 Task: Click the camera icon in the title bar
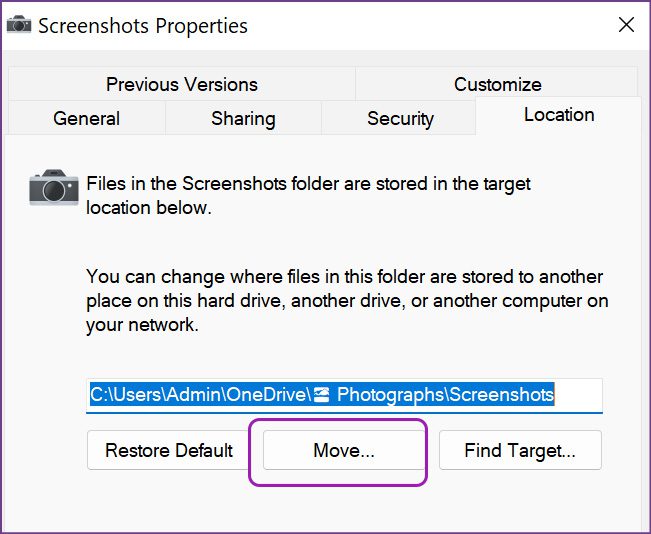tap(19, 25)
